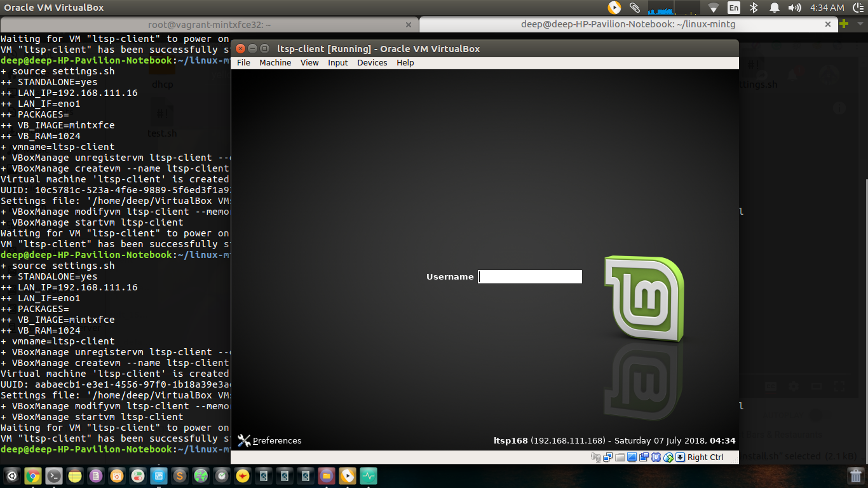Open the purple folder file manager dock icon
Screen dimensions: 868x488
327,476
